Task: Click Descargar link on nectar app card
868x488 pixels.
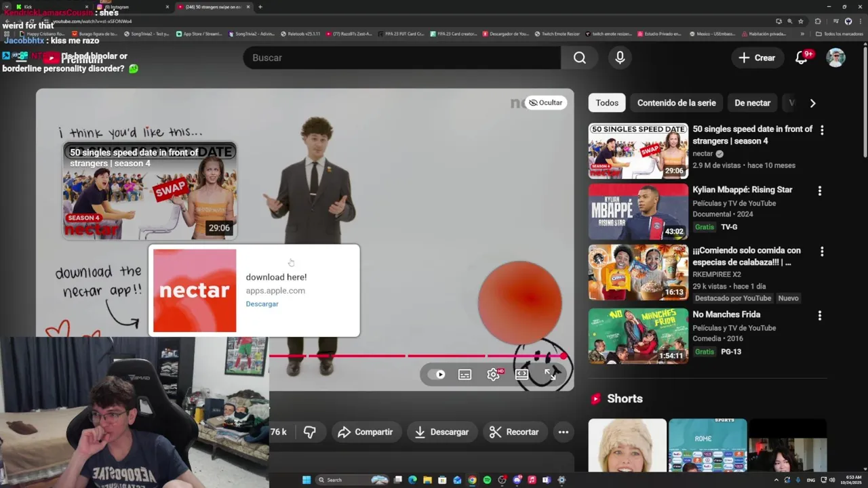Action: 262,304
